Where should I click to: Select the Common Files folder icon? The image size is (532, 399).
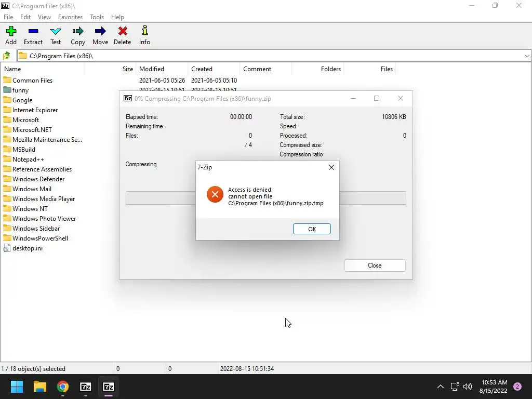(x=7, y=80)
